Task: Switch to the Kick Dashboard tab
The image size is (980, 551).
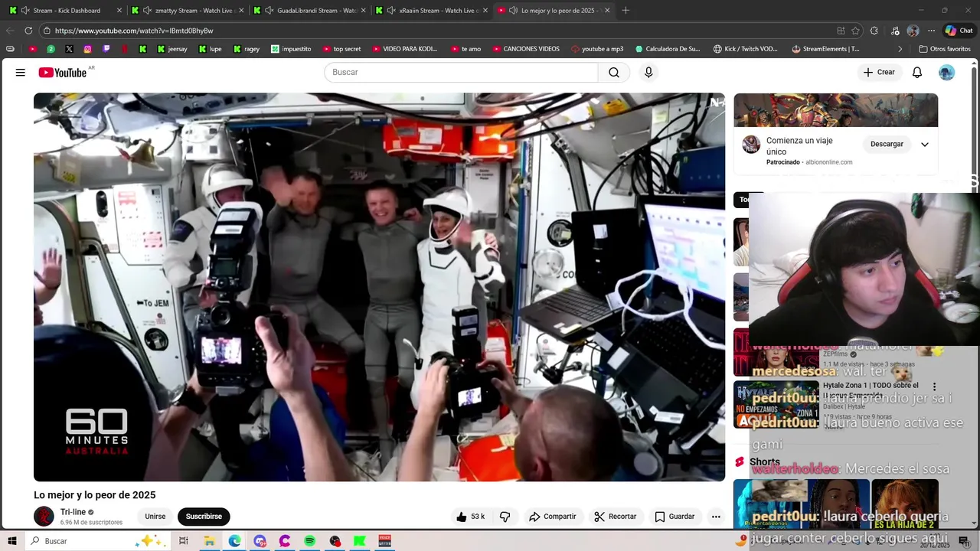Action: pyautogui.click(x=64, y=11)
